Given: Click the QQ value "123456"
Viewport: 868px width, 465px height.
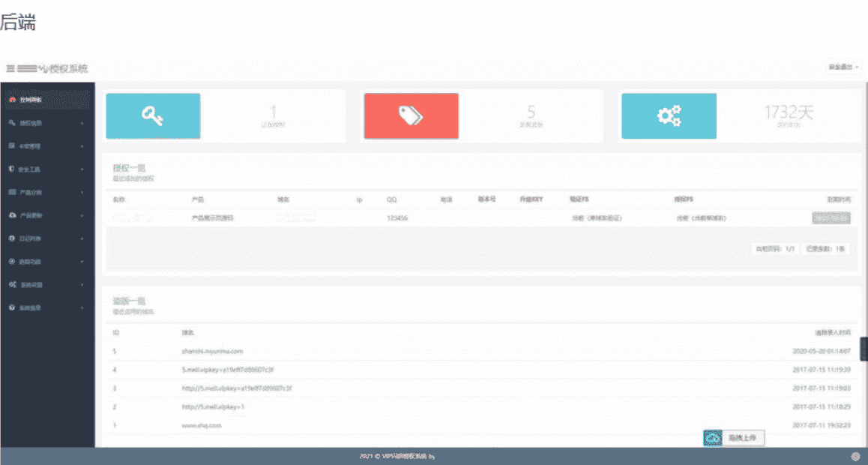Looking at the screenshot, I should [x=397, y=218].
